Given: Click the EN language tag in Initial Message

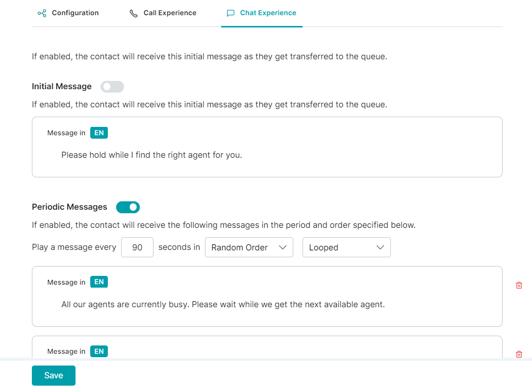Looking at the screenshot, I should [99, 133].
